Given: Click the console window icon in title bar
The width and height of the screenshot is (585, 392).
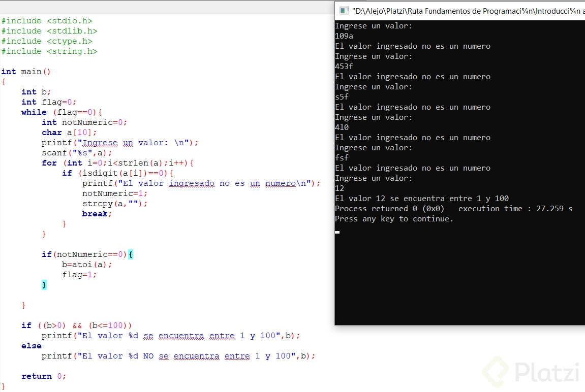Looking at the screenshot, I should [344, 11].
